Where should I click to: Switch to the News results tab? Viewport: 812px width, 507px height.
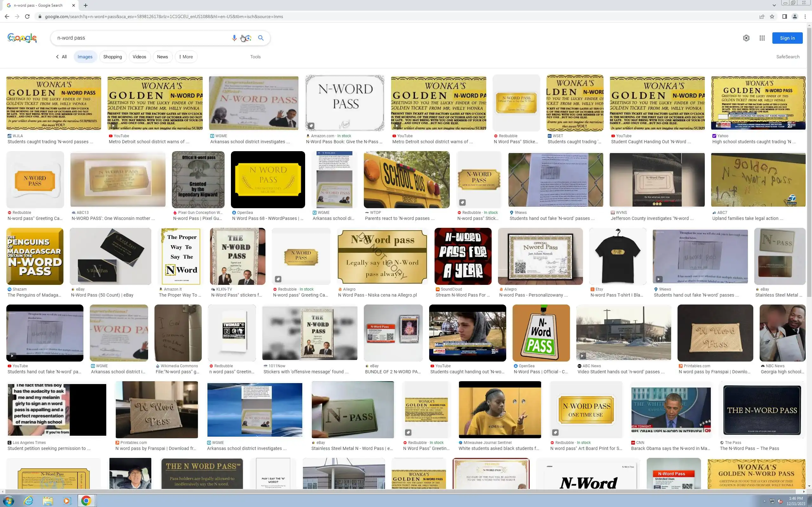point(162,57)
